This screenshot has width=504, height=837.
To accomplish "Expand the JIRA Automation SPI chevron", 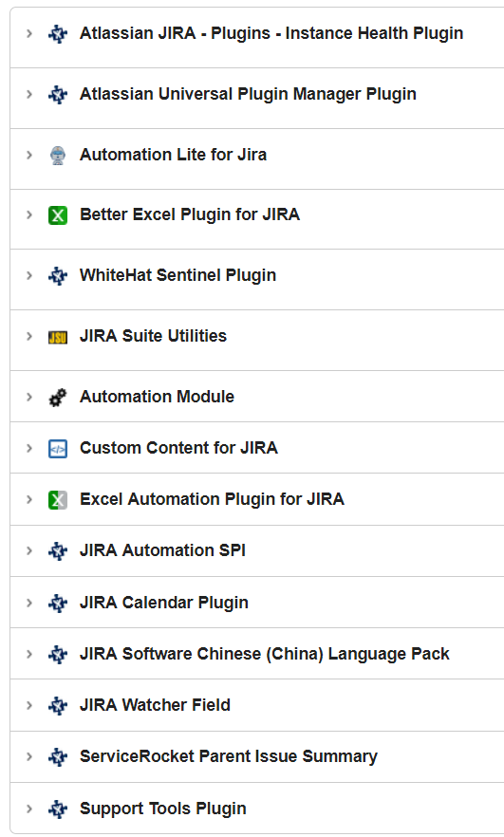I will pyautogui.click(x=29, y=550).
